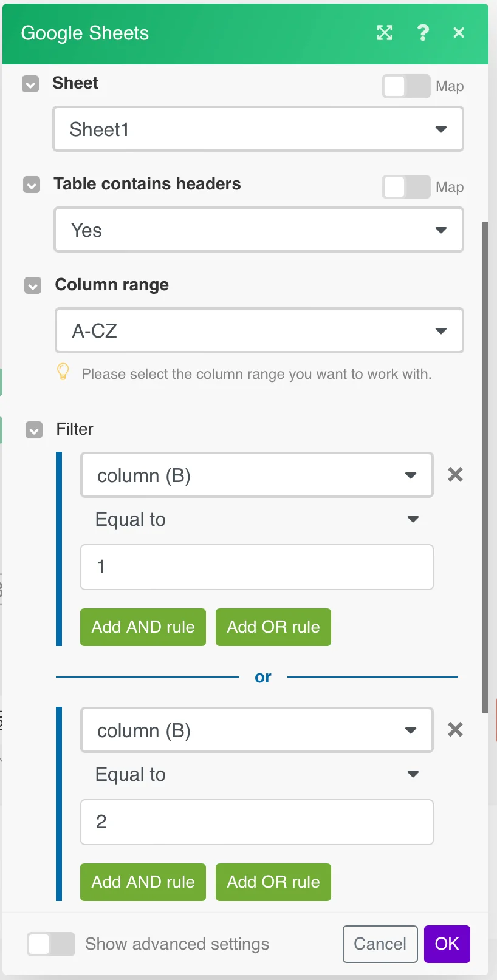Click the filter value field containing 1
The width and height of the screenshot is (497, 980).
pos(257,567)
